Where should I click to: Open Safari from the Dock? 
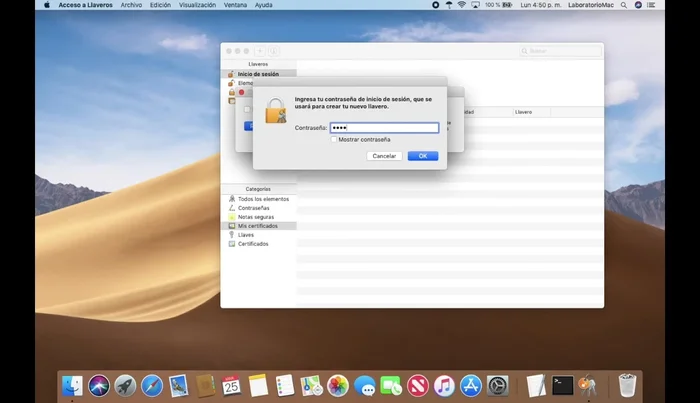coord(152,385)
